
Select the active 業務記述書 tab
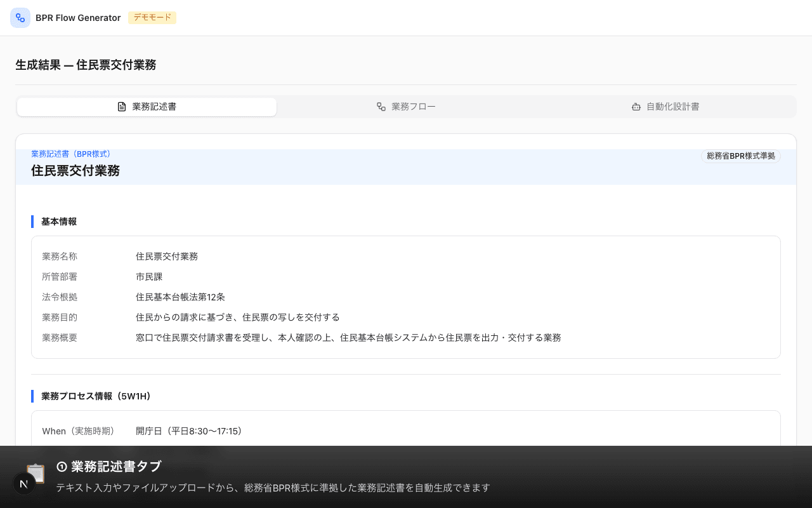[147, 107]
